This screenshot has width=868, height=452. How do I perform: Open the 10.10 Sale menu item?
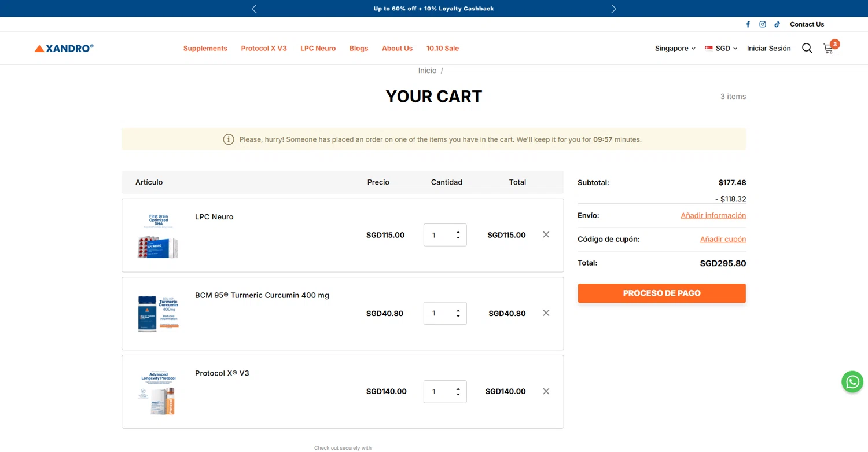(443, 49)
